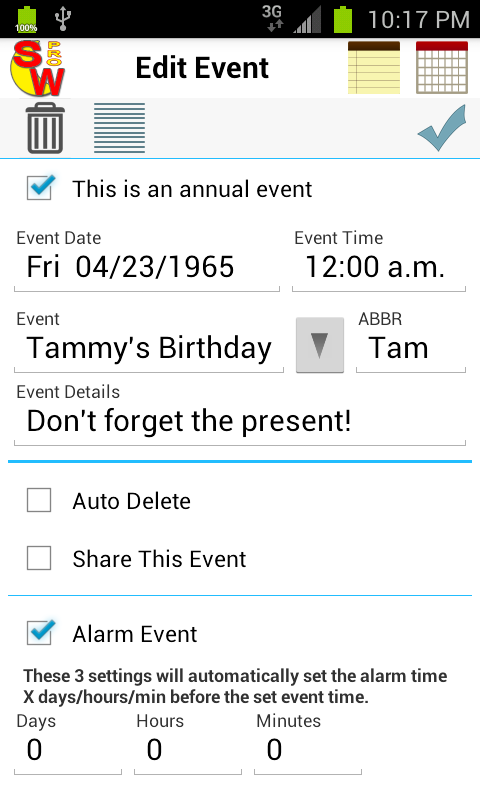Open the red calendar grid icon
The width and height of the screenshot is (480, 800).
tap(442, 68)
